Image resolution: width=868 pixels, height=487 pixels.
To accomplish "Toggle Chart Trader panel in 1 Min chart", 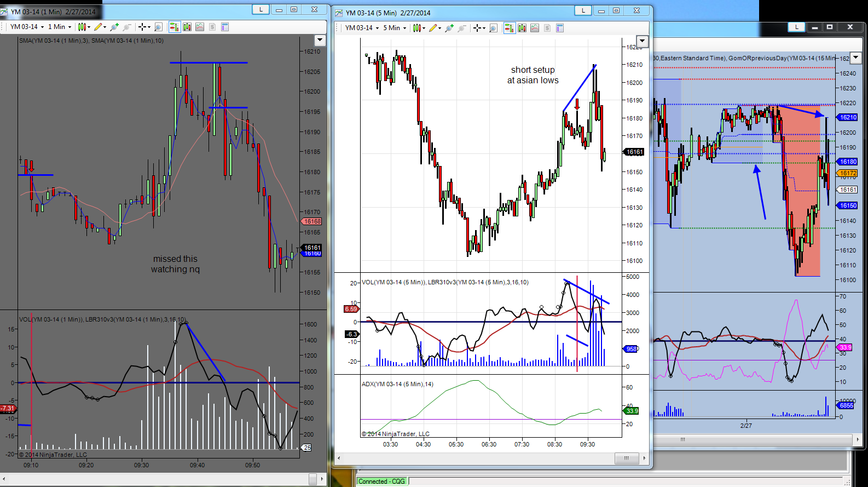I will 175,27.
